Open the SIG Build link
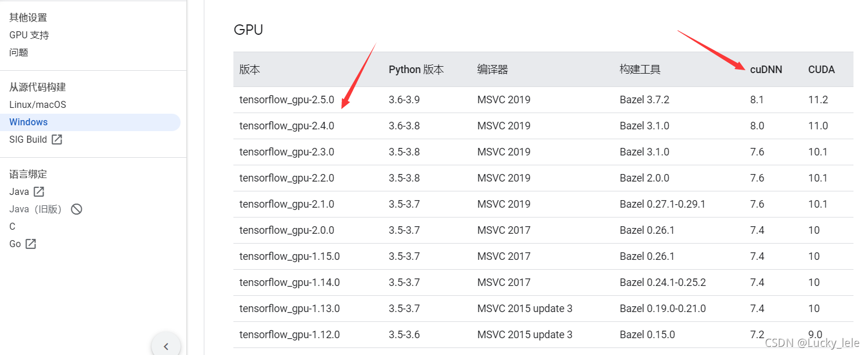The width and height of the screenshot is (868, 355). click(x=28, y=139)
